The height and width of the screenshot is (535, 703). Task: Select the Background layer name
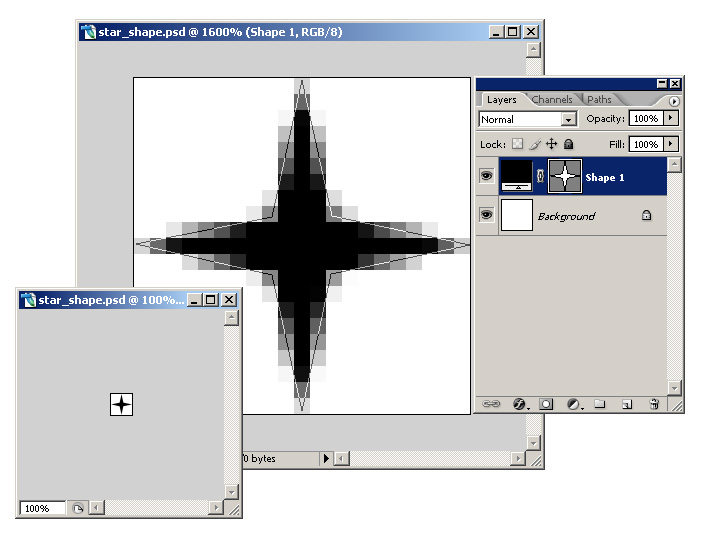point(566,216)
